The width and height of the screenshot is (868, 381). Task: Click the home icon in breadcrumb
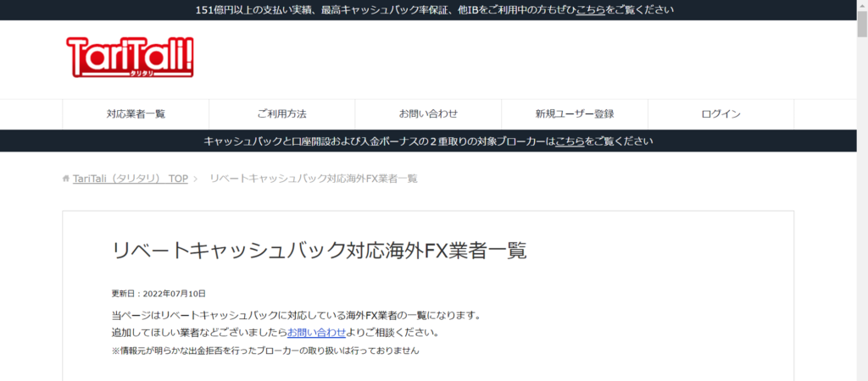pos(66,179)
